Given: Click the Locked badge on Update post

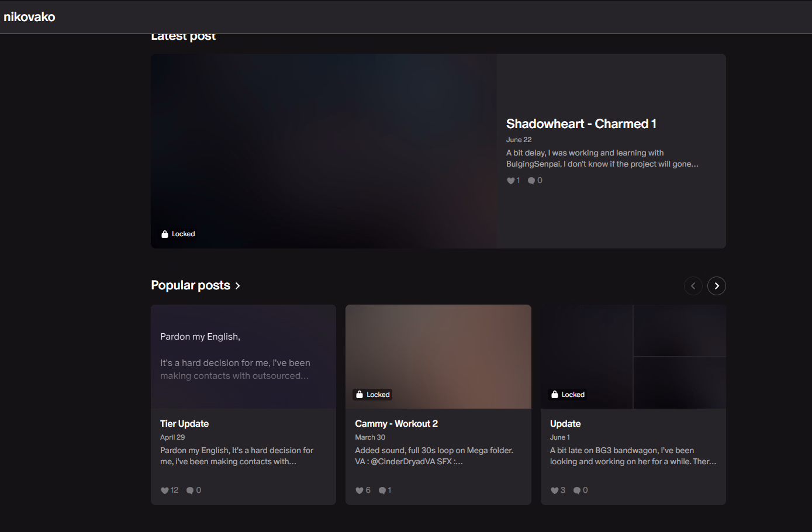Looking at the screenshot, I should [x=568, y=395].
